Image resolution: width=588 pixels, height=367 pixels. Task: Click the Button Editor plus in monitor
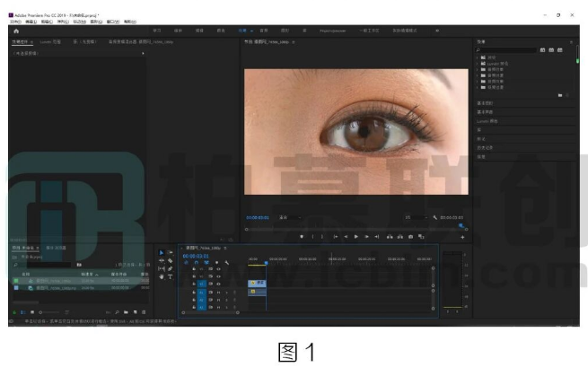pos(462,237)
